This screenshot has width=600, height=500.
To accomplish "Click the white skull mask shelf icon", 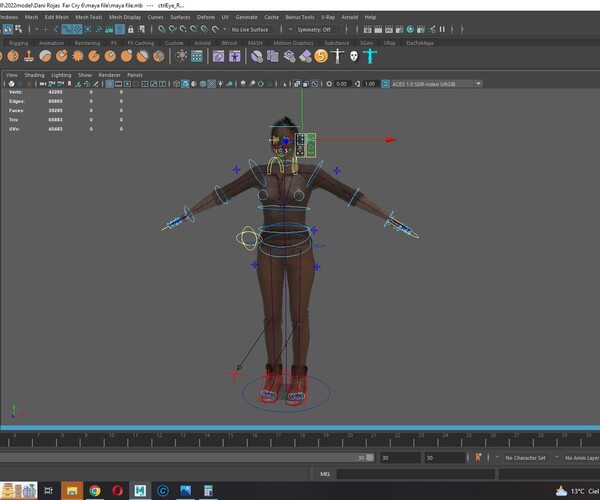I will [x=354, y=57].
